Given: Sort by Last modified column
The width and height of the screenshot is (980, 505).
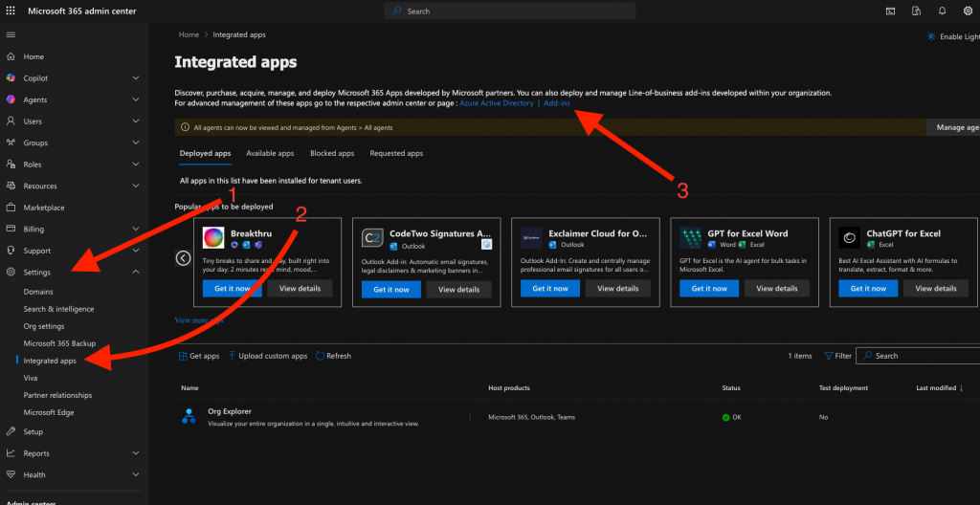Looking at the screenshot, I should (940, 388).
